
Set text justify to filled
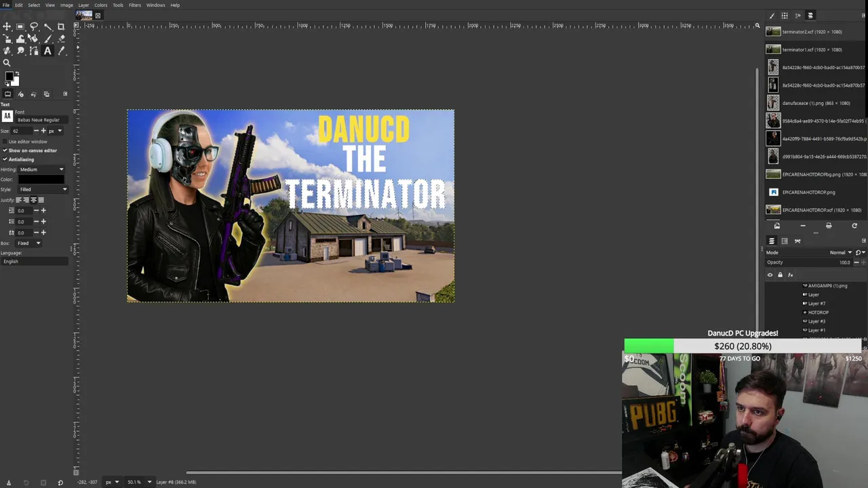point(41,200)
